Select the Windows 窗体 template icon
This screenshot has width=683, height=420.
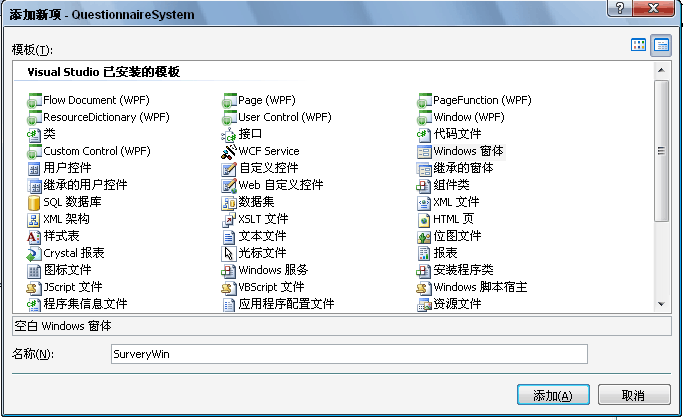pyautogui.click(x=424, y=152)
